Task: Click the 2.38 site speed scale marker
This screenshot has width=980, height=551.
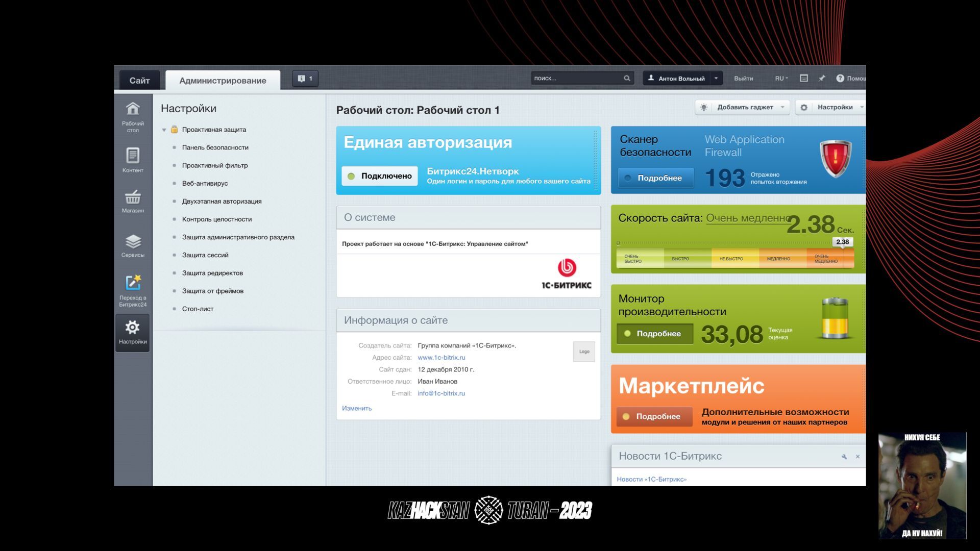Action: 842,242
